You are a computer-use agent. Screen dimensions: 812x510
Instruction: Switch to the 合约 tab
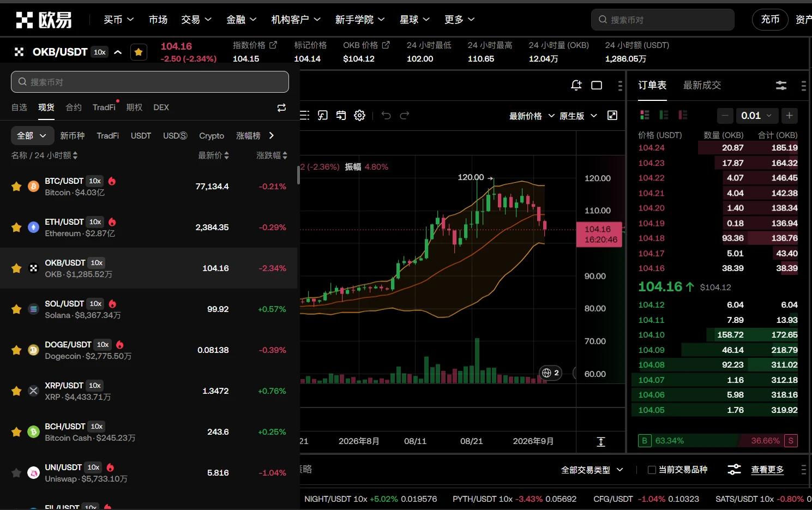coord(74,107)
